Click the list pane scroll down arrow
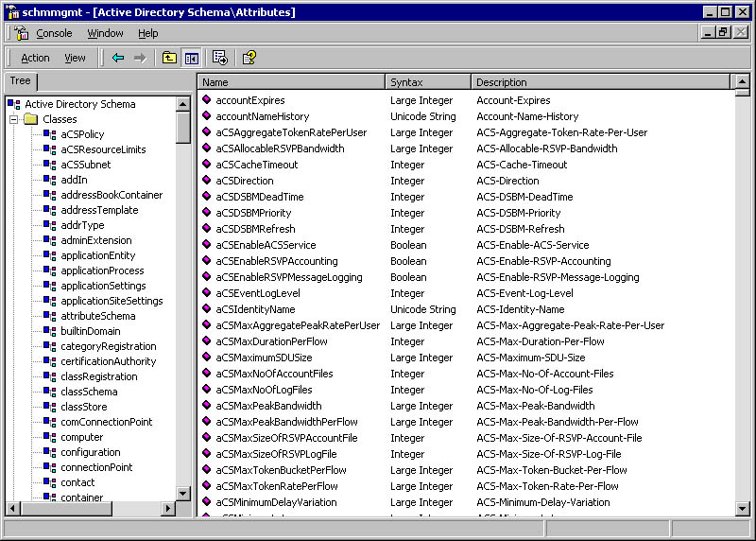 (x=743, y=508)
